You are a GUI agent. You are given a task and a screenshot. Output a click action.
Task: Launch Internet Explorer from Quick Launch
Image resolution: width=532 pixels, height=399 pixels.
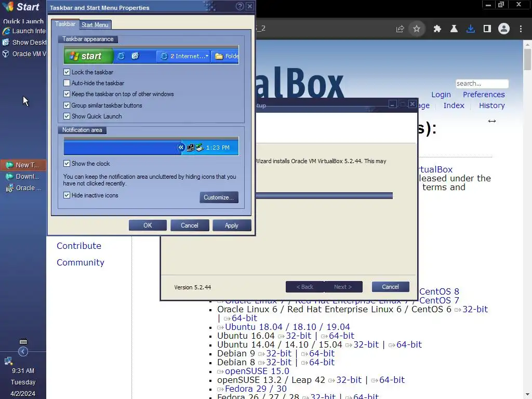[x=24, y=31]
